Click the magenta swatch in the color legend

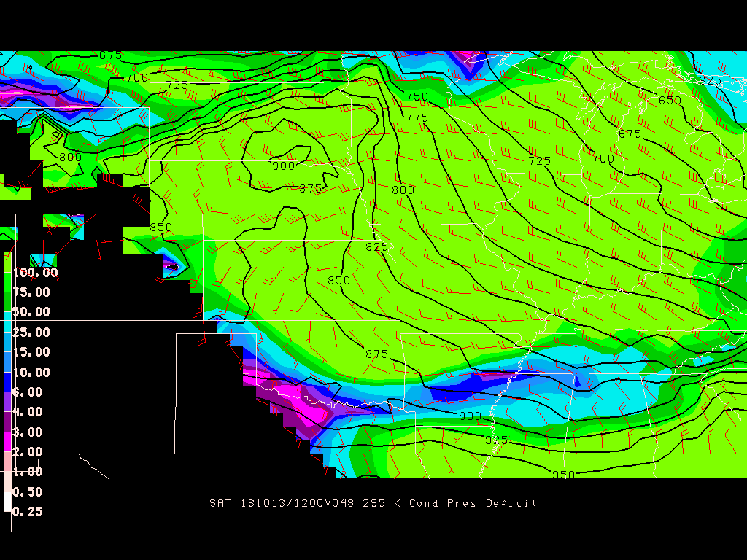(x=7, y=441)
